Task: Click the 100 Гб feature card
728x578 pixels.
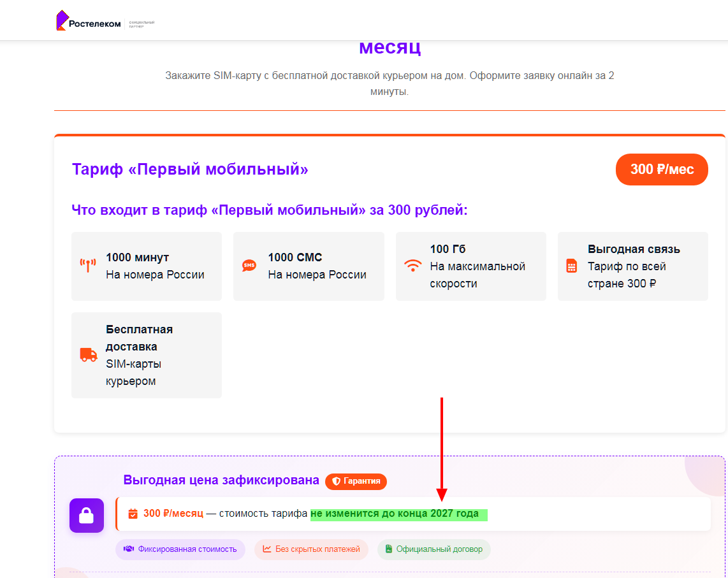Action: coord(470,266)
